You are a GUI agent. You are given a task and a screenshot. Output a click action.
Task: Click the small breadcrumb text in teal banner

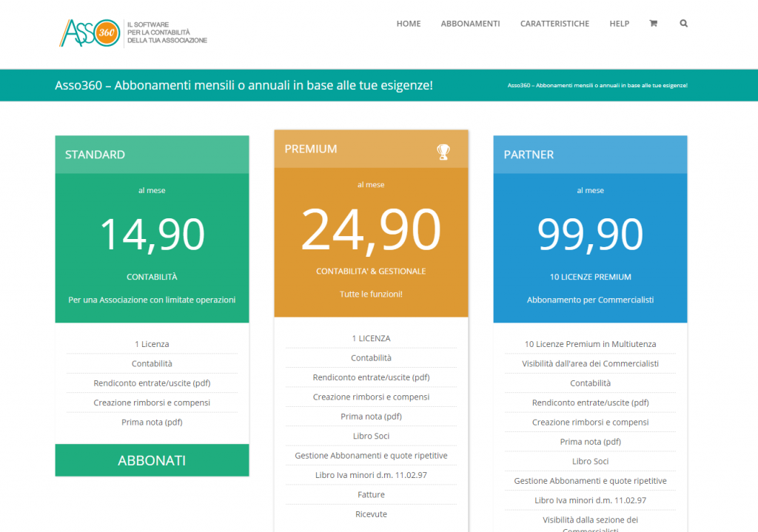tap(597, 86)
